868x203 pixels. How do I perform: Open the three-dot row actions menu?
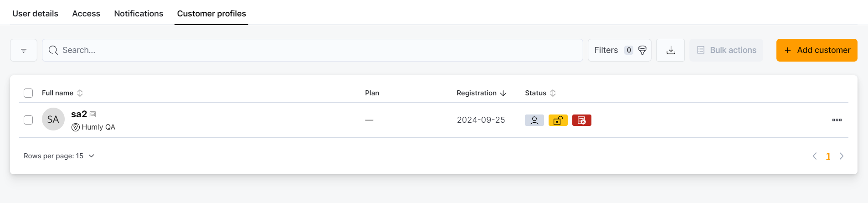click(837, 120)
